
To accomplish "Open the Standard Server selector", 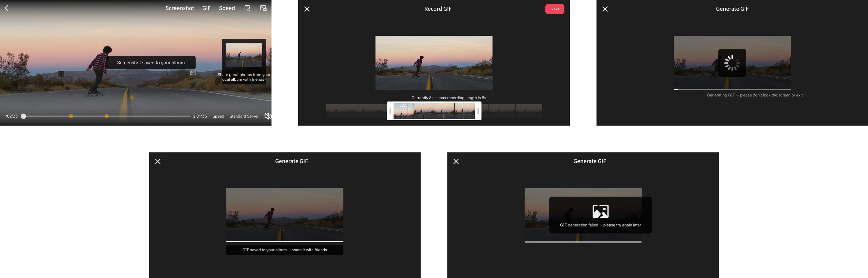I will 244,116.
